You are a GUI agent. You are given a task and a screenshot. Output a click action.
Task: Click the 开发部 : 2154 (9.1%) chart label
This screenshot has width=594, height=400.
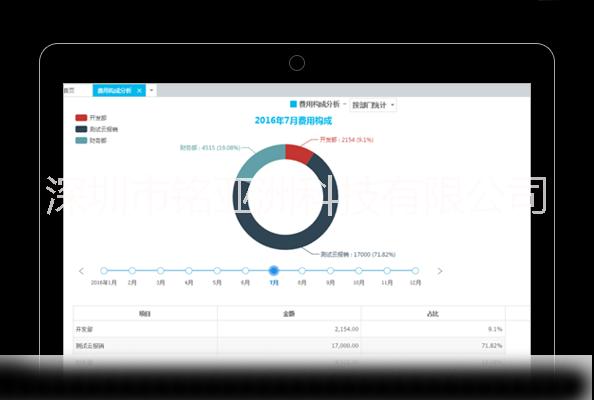click(x=347, y=140)
